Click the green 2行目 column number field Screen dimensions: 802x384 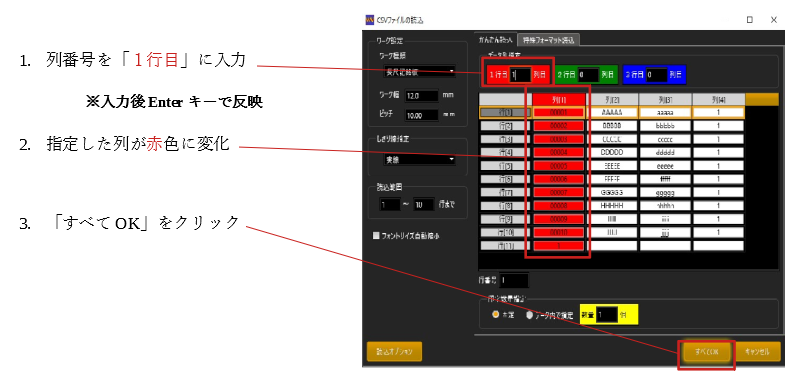tap(588, 75)
